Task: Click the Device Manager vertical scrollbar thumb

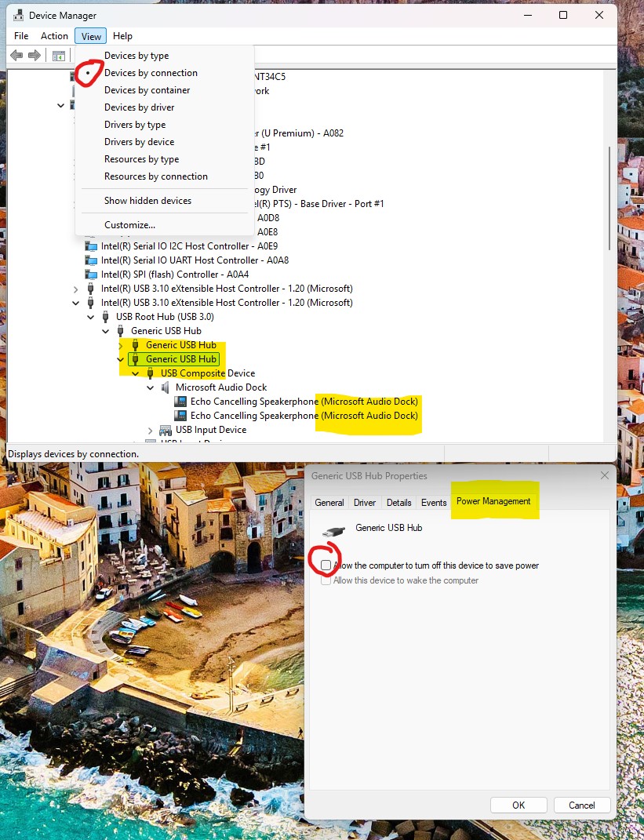Action: point(609,198)
